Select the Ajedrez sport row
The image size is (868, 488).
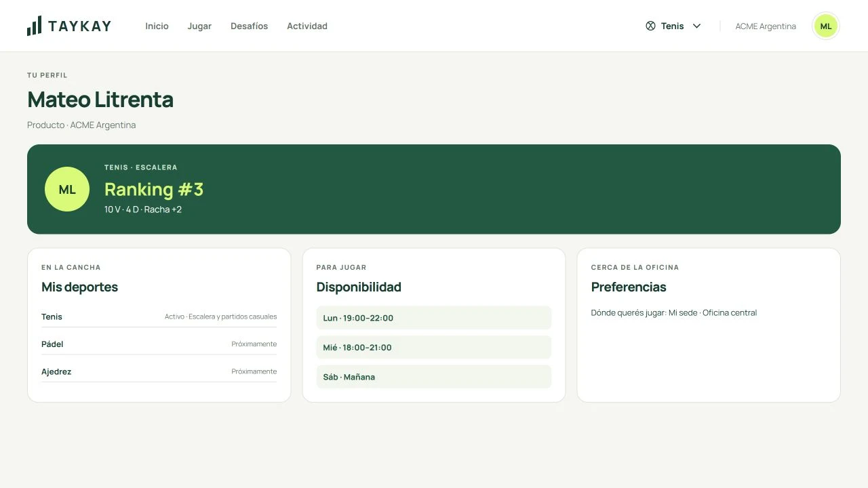point(159,371)
